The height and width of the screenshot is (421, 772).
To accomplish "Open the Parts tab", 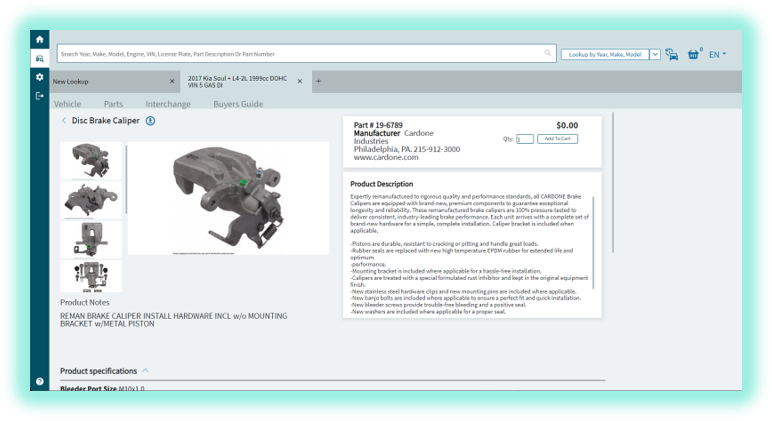I will [x=113, y=104].
